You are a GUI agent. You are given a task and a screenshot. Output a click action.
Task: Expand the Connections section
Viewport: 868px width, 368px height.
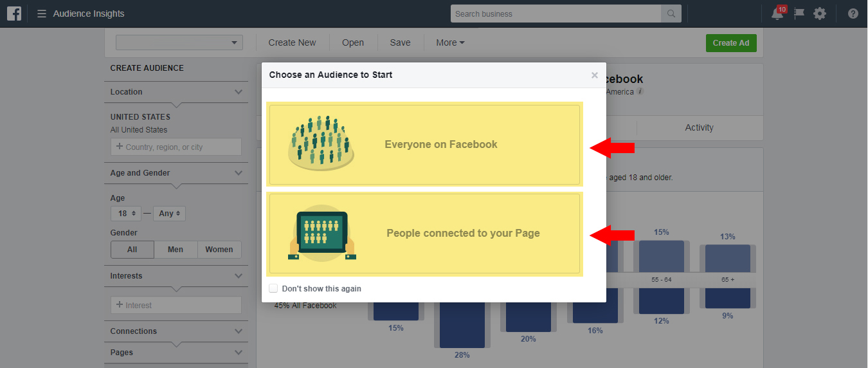(239, 331)
